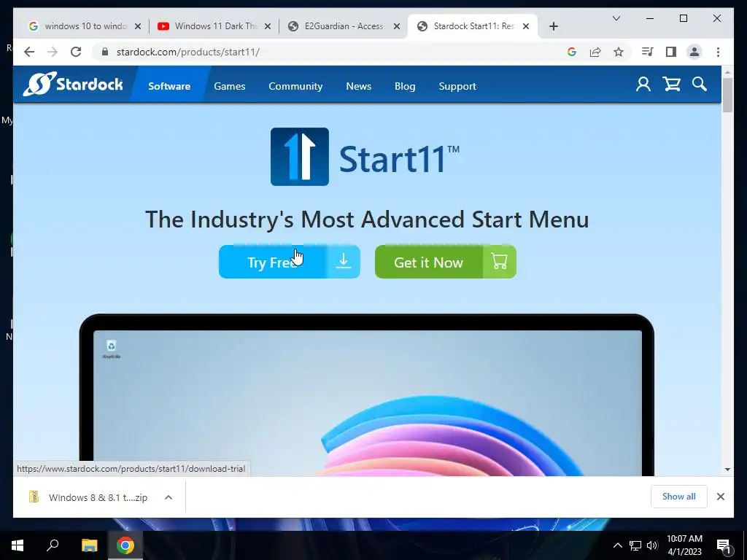The width and height of the screenshot is (747, 560).
Task: Click the padlock site info icon
Action: (105, 52)
